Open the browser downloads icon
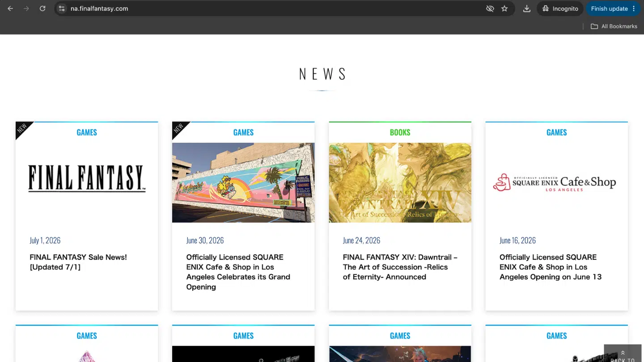The height and width of the screenshot is (362, 644). click(527, 8)
